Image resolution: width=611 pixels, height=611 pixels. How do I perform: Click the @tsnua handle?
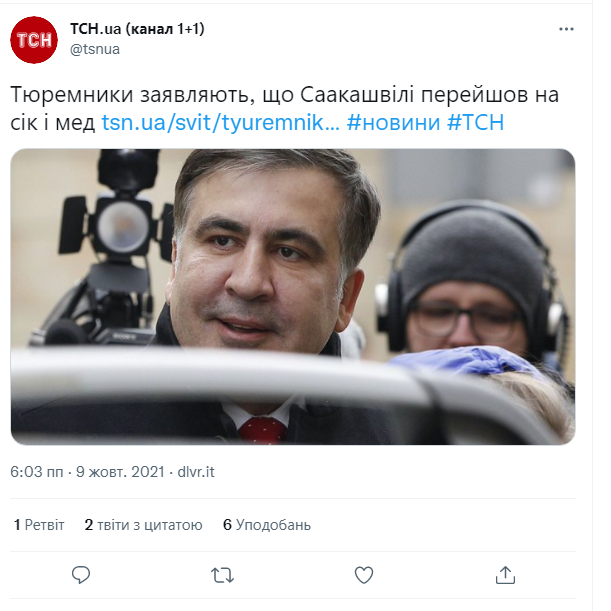(x=95, y=49)
